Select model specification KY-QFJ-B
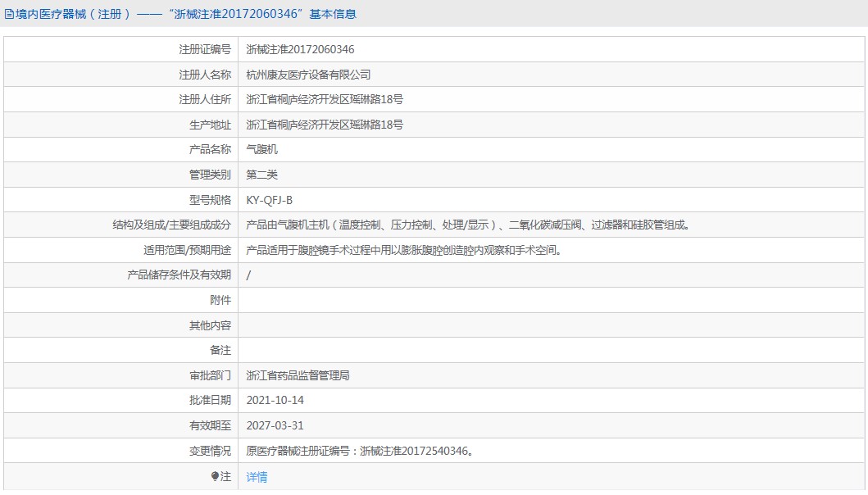This screenshot has height=495, width=868. [270, 200]
